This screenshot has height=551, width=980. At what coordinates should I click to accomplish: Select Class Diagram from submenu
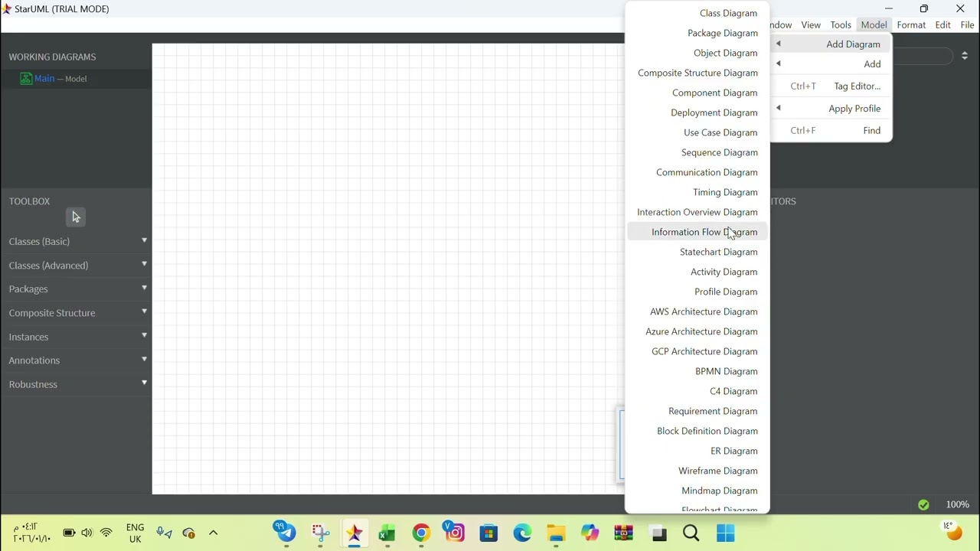697,13
